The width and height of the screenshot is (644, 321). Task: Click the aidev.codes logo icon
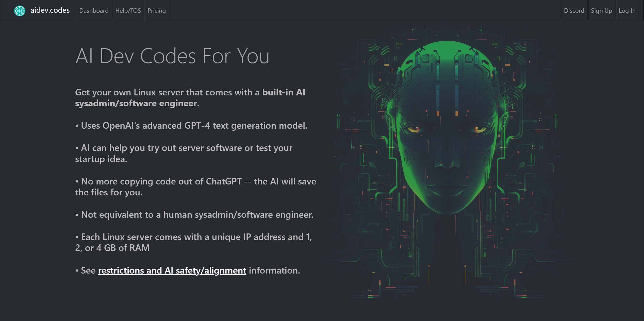[20, 11]
